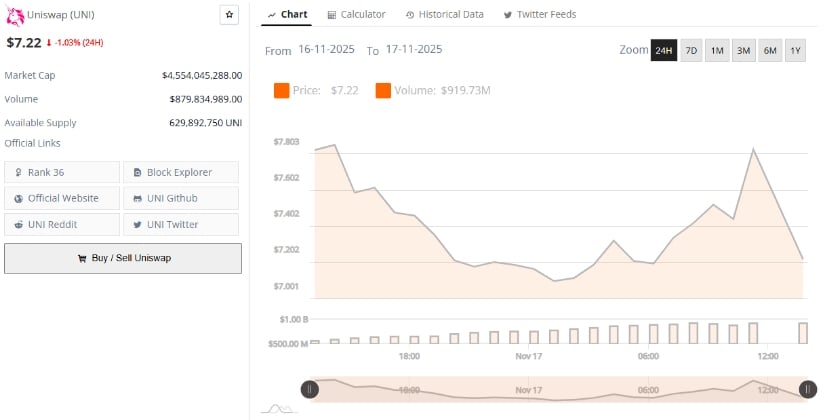Viewport: 825px width, 420px height.
Task: Open the Block Explorer link
Action: [x=181, y=172]
